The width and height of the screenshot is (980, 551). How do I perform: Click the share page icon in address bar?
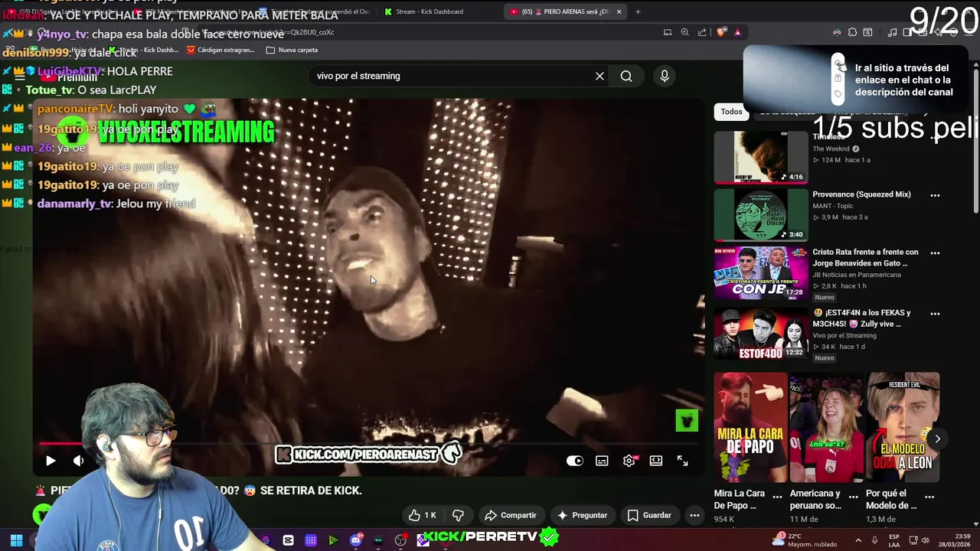(702, 32)
